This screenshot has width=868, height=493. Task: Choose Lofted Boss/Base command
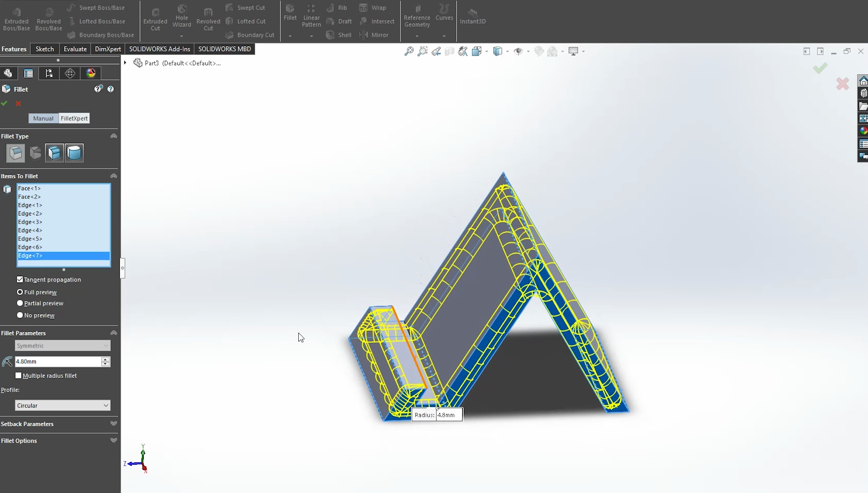(x=96, y=21)
